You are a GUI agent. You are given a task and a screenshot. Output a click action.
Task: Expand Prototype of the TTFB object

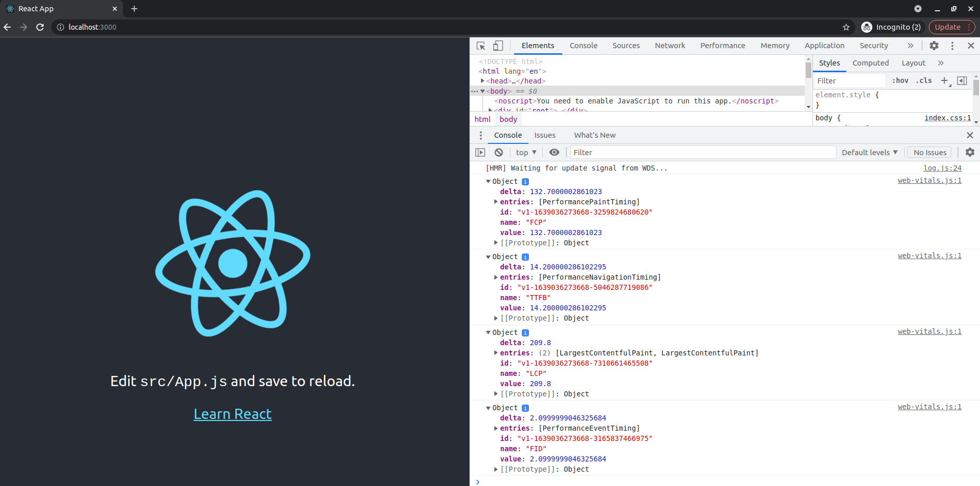496,318
